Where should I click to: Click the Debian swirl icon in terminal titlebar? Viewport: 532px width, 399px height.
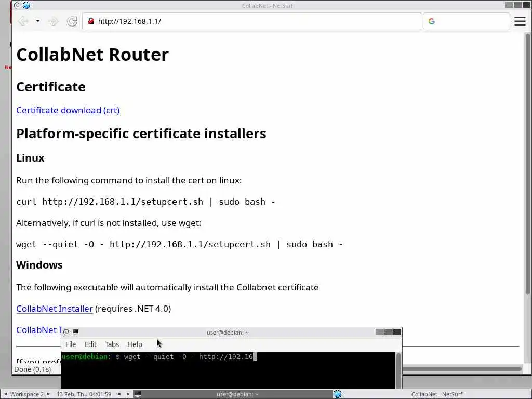coord(66,332)
